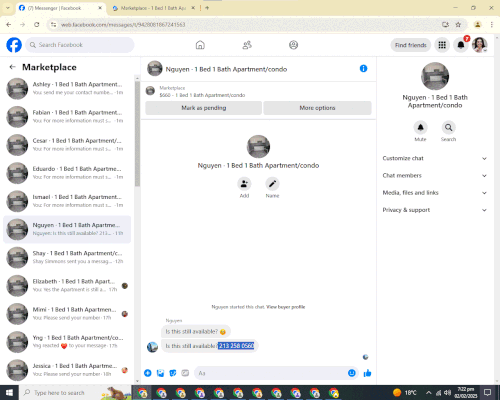
Task: Expand Media, files and links section
Action: (x=435, y=193)
